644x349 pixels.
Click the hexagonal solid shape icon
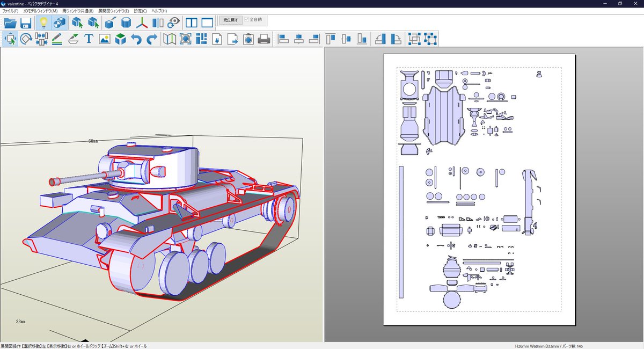point(126,23)
